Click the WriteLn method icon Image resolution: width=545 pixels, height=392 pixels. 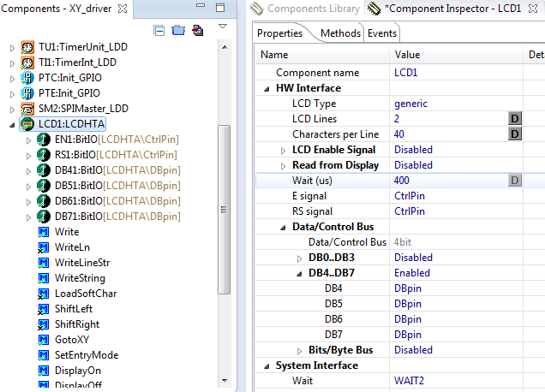coord(43,247)
